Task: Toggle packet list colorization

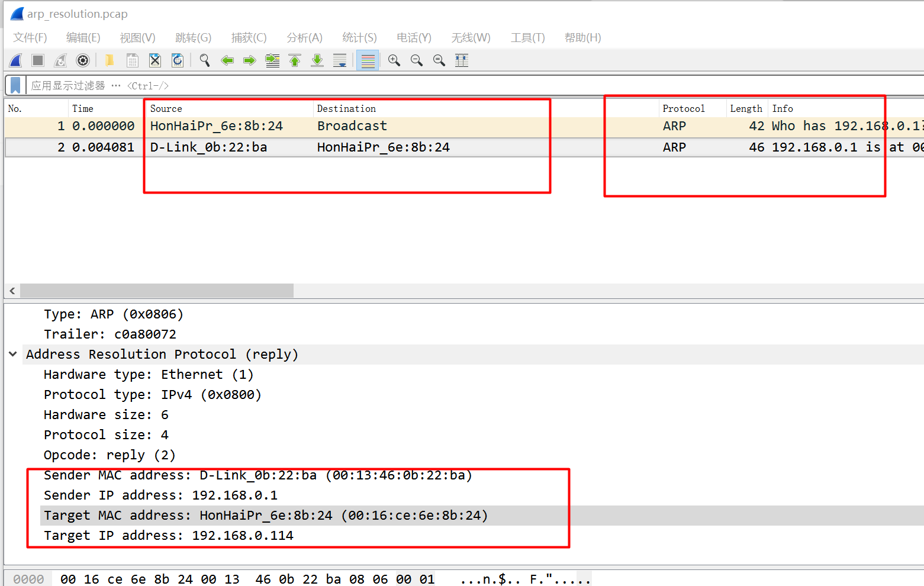Action: coord(368,60)
